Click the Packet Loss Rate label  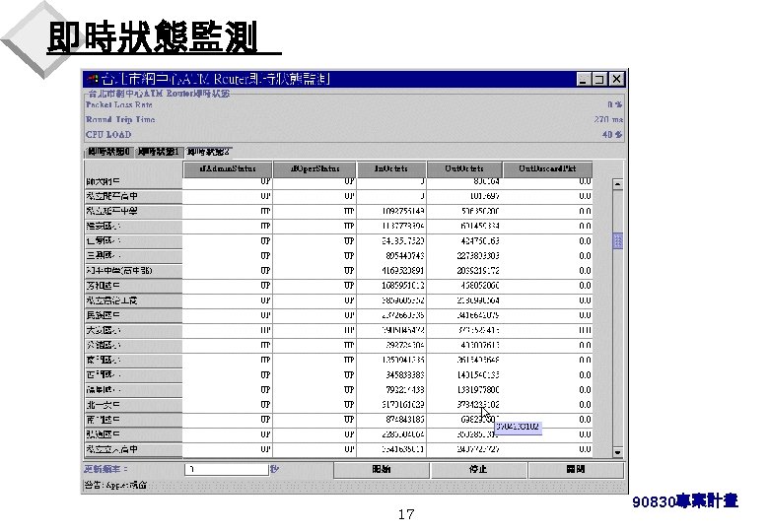click(119, 104)
